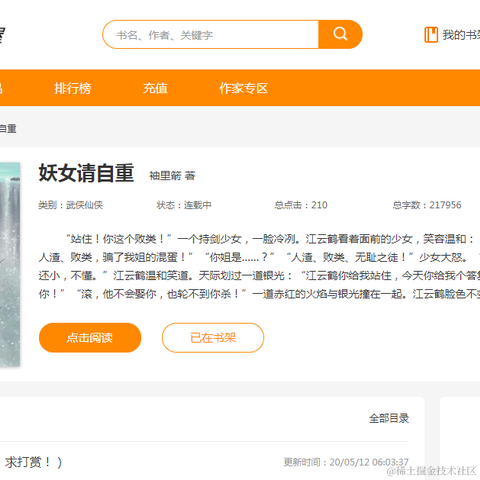The height and width of the screenshot is (480, 480).
Task: Click the book synopsis paragraph
Action: tap(259, 266)
